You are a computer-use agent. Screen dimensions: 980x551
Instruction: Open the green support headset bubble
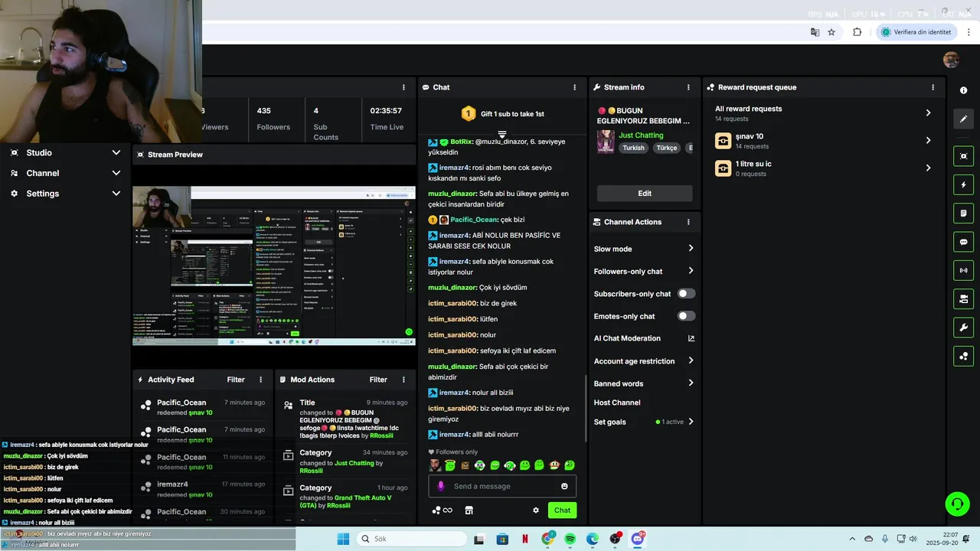pyautogui.click(x=957, y=504)
